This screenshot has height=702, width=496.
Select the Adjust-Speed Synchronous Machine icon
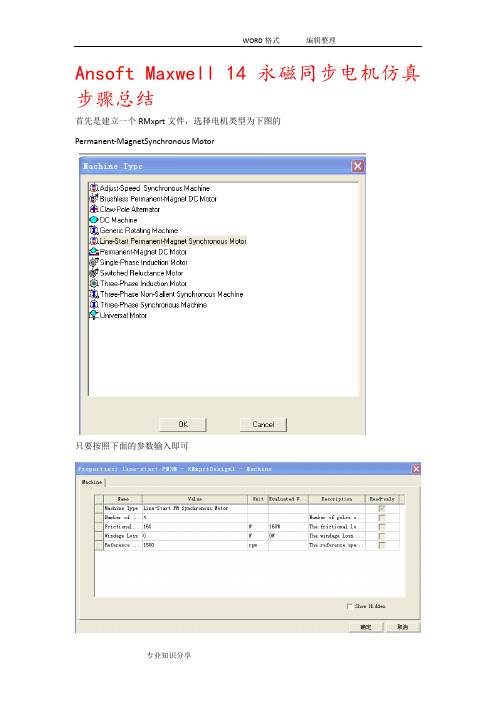point(94,188)
